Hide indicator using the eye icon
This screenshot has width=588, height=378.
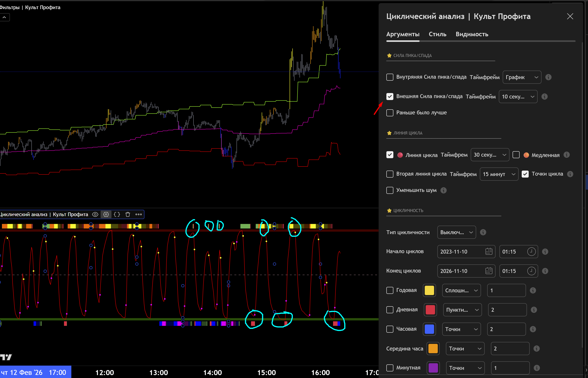click(x=95, y=214)
